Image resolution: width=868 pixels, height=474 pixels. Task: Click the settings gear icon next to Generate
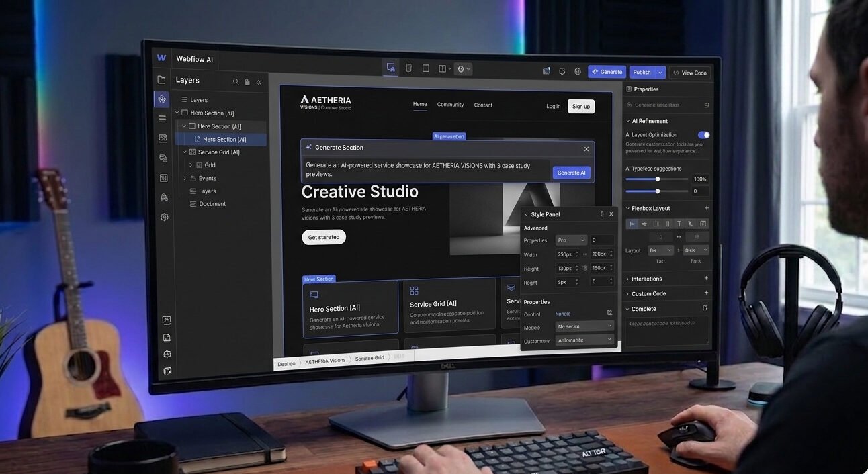(x=577, y=71)
